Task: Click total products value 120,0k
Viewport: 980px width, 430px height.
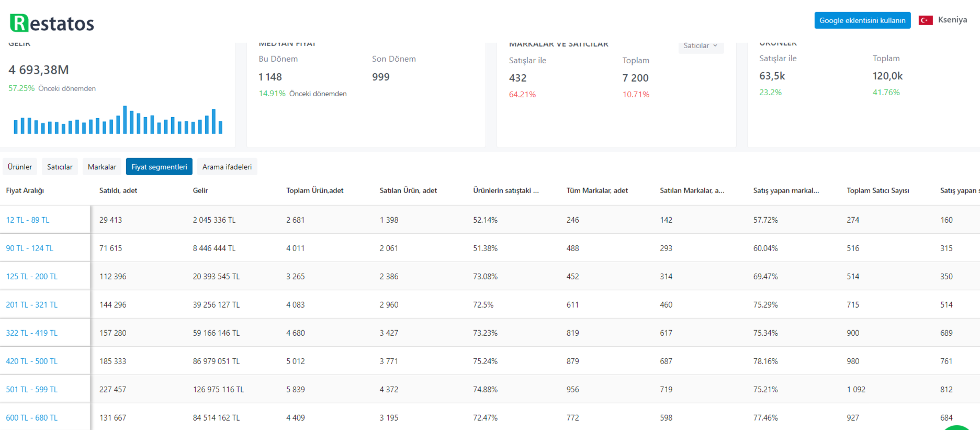Action: click(x=887, y=76)
